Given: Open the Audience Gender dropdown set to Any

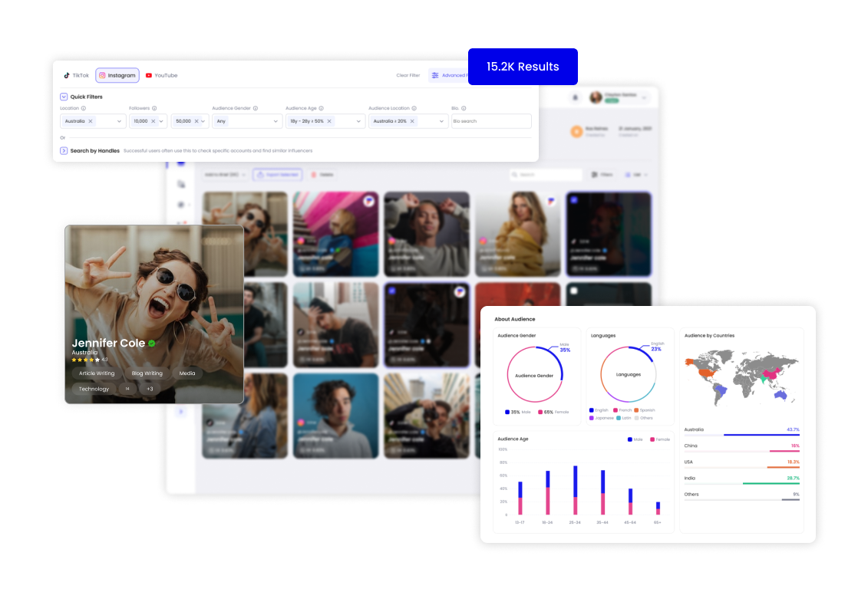Looking at the screenshot, I should coord(244,121).
